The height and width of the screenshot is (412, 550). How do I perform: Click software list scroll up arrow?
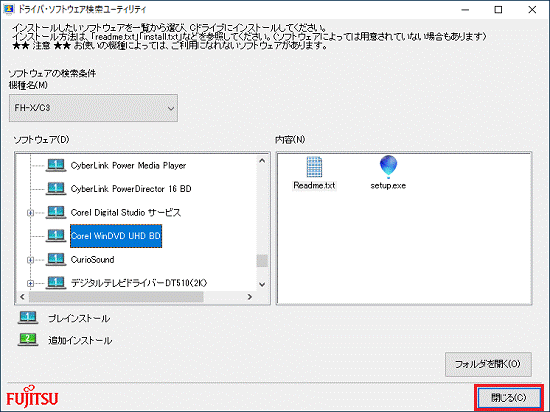pyautogui.click(x=262, y=161)
